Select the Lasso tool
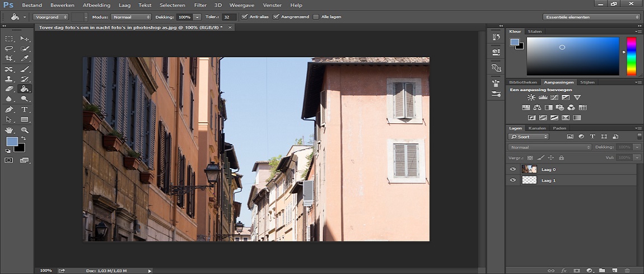 click(x=9, y=49)
